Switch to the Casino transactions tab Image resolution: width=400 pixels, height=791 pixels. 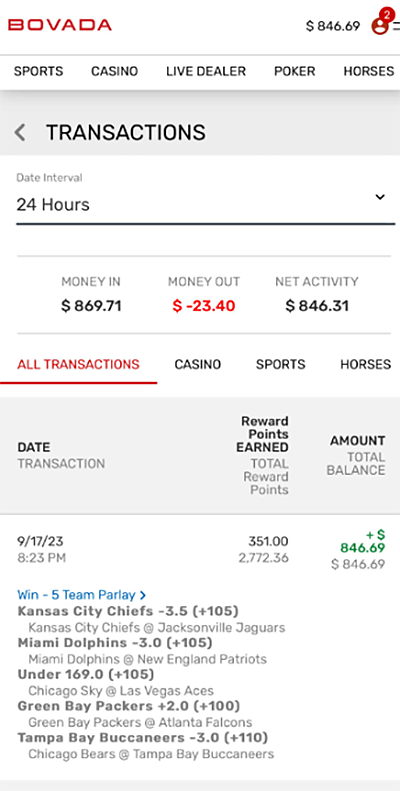(198, 364)
